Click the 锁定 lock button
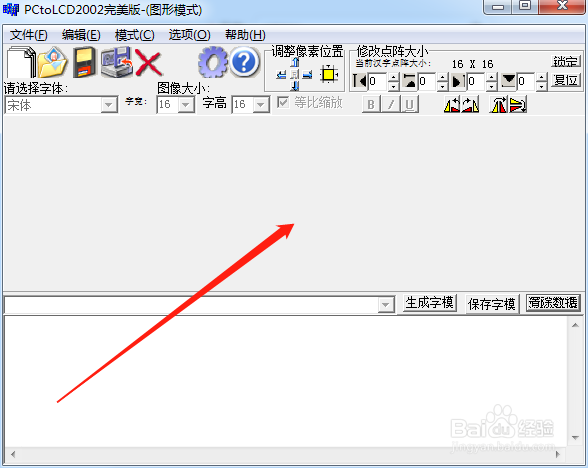Image resolution: width=588 pixels, height=468 pixels. click(x=566, y=62)
